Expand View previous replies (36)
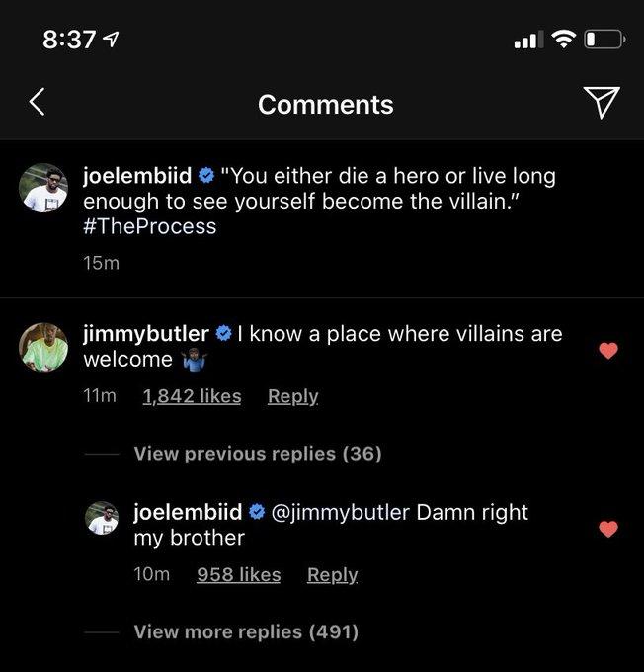Screen dimensions: 644x672 (257, 454)
